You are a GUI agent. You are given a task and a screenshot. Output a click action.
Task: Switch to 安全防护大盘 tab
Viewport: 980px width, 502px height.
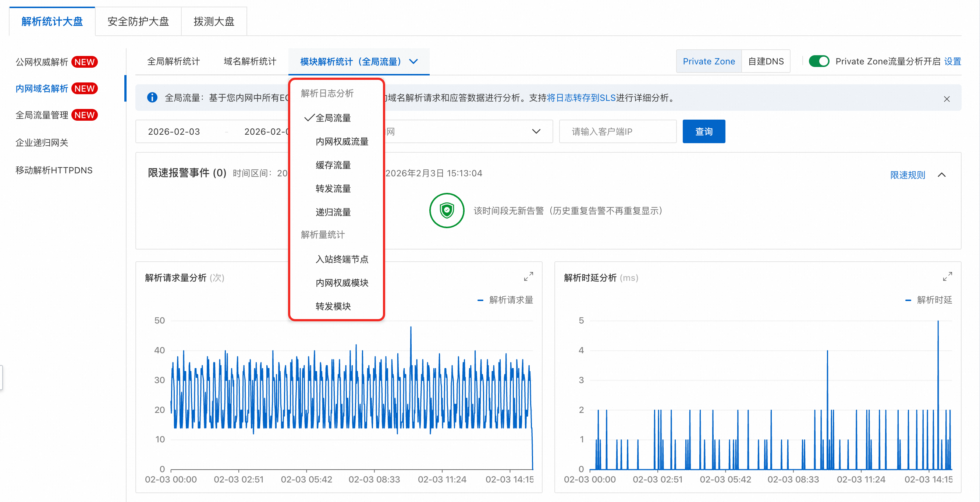138,21
